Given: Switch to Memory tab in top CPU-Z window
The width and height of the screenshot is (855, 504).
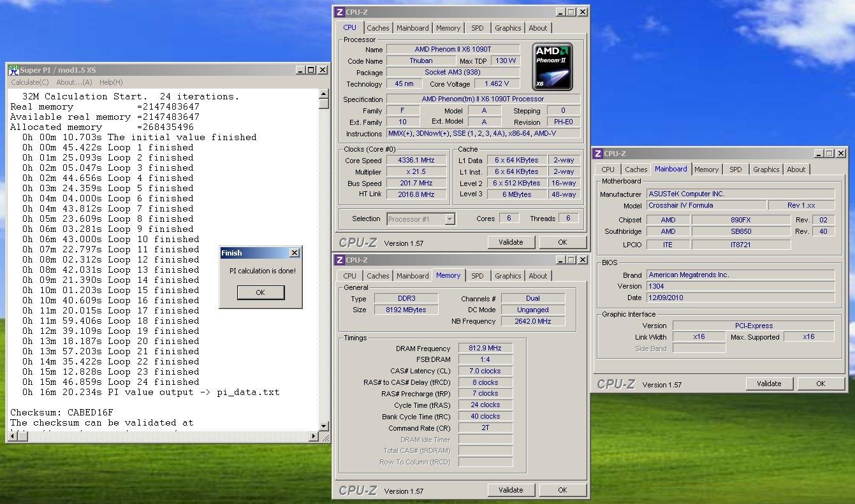Looking at the screenshot, I should tap(448, 28).
